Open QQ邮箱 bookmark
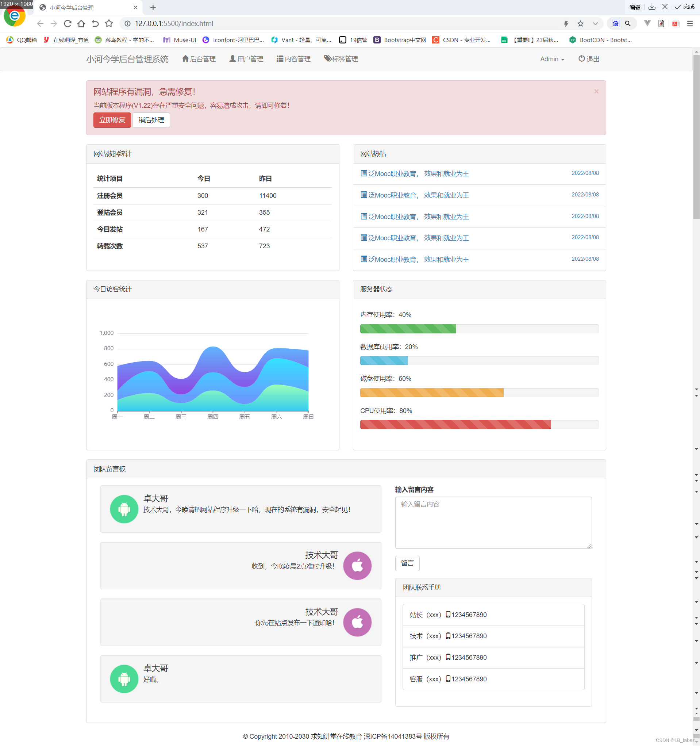The width and height of the screenshot is (700, 746). [x=22, y=40]
